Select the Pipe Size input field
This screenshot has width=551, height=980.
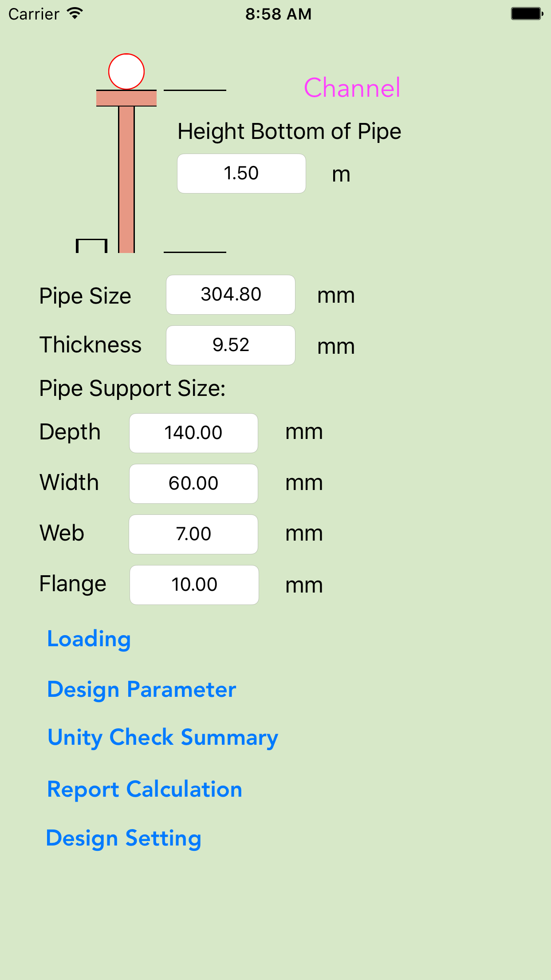(231, 295)
